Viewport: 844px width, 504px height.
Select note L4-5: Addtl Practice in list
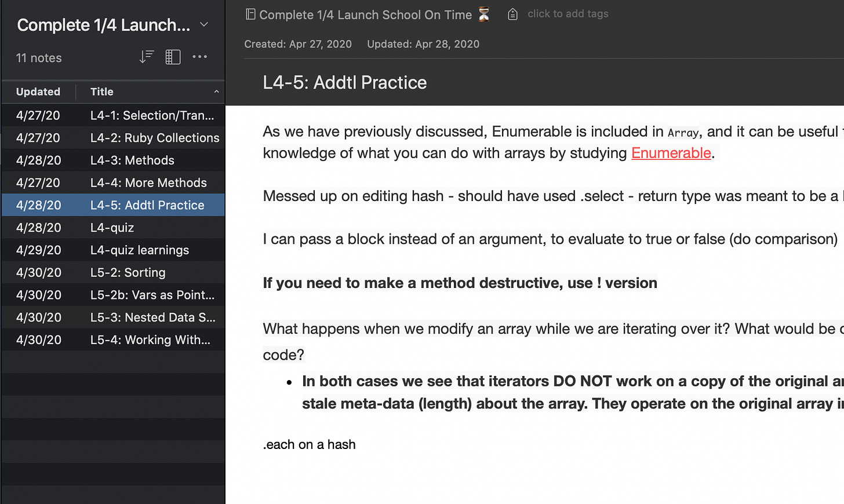113,205
